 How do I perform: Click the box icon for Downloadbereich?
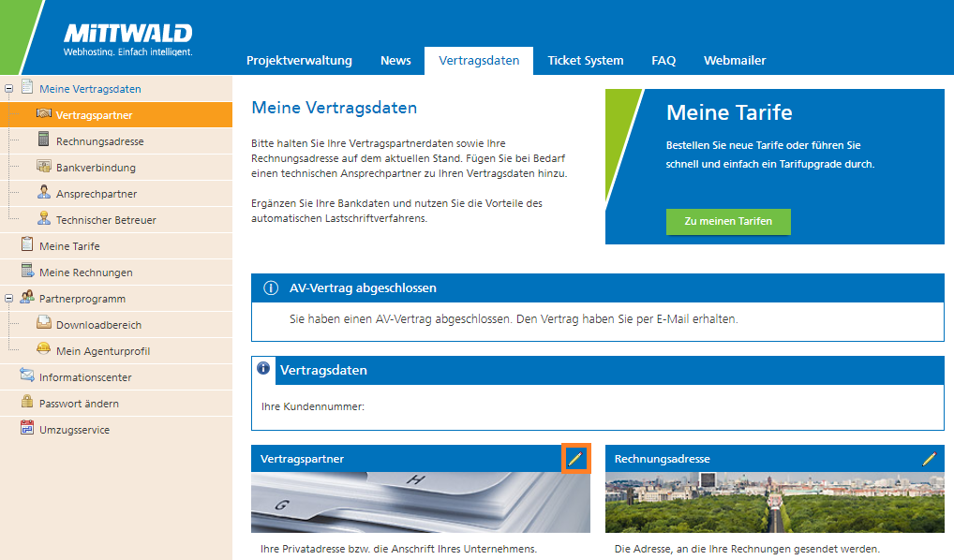tap(44, 322)
